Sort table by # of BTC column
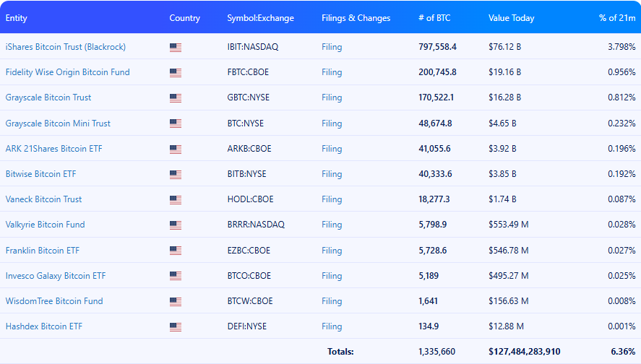Image resolution: width=641 pixels, height=364 pixels. tap(436, 18)
